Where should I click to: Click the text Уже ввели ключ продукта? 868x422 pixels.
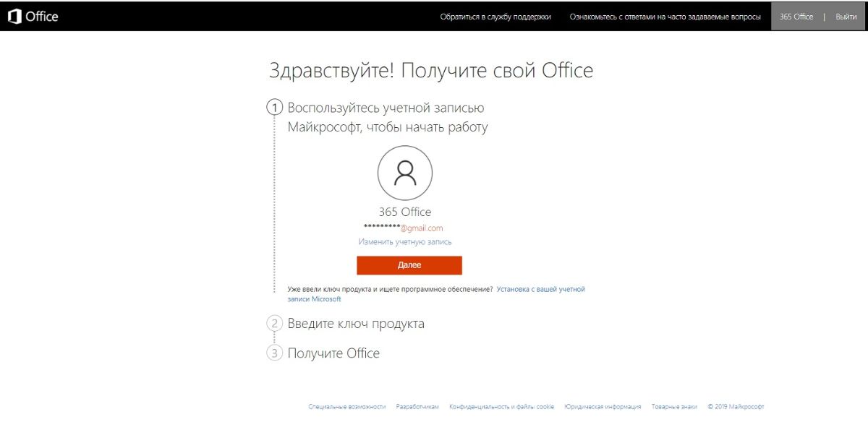point(391,289)
